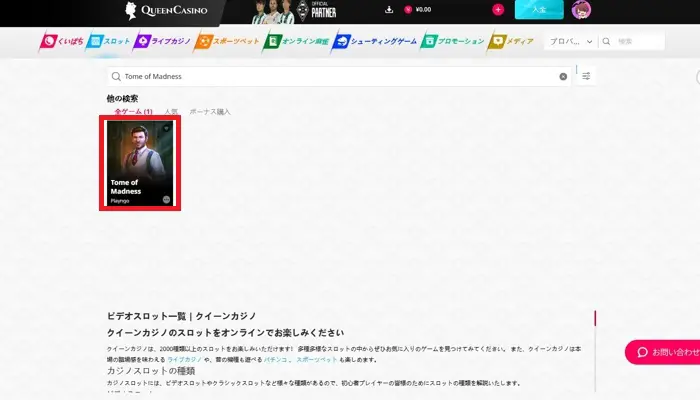
Task: Open the search filter settings icon
Action: 587,76
